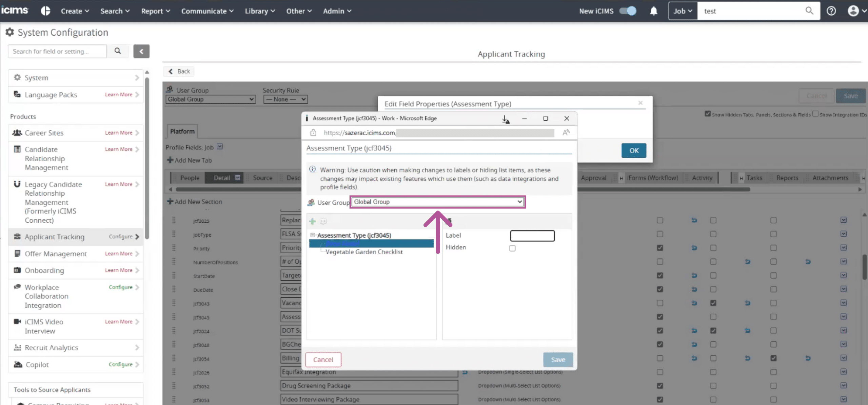Open the Detail tab dropdown arrow
The width and height of the screenshot is (868, 405).
point(237,178)
